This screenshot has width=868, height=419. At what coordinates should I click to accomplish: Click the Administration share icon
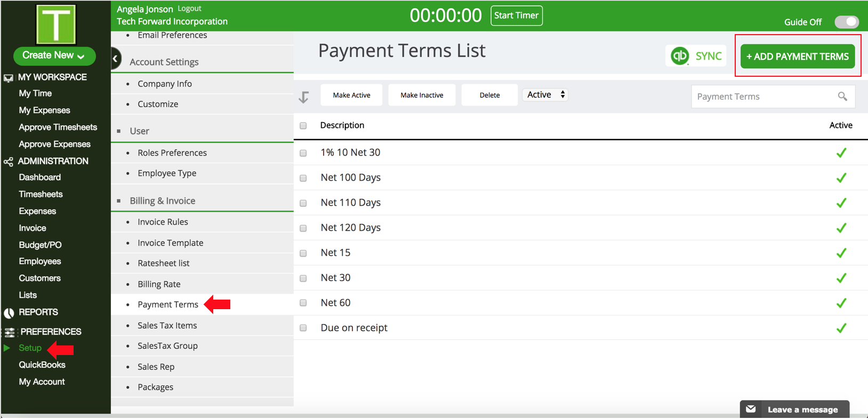[9, 162]
